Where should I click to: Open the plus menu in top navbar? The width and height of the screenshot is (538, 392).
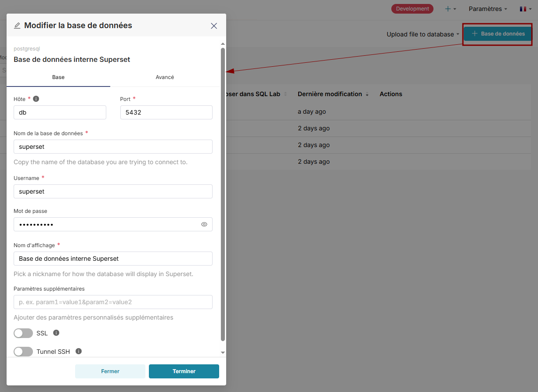(451, 9)
